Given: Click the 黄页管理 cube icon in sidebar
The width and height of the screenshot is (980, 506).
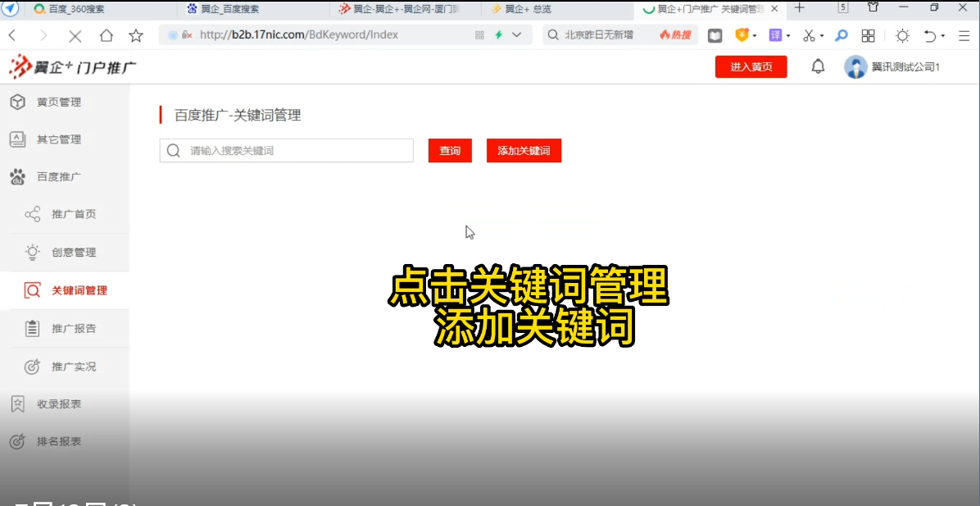Looking at the screenshot, I should coord(17,102).
